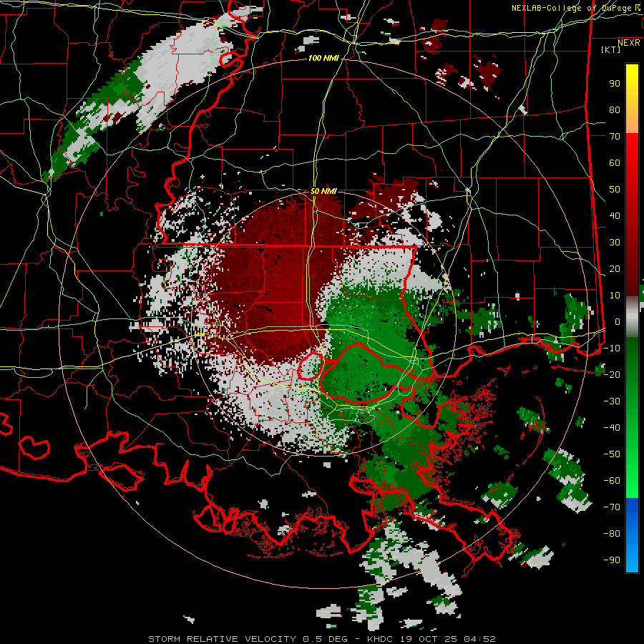This screenshot has height=644, width=644.
Task: Click the 50 NMI range ring label
Action: [x=323, y=191]
